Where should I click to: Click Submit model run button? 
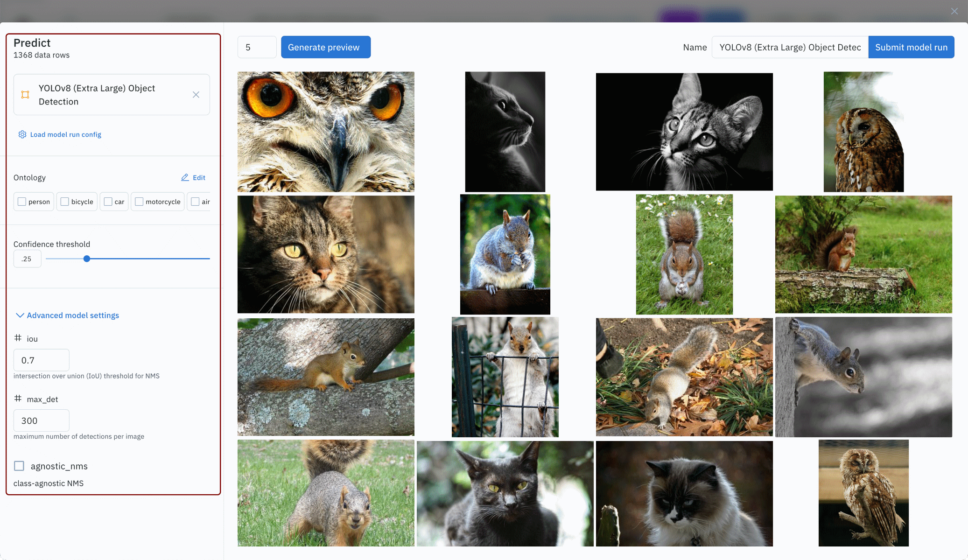pos(911,47)
